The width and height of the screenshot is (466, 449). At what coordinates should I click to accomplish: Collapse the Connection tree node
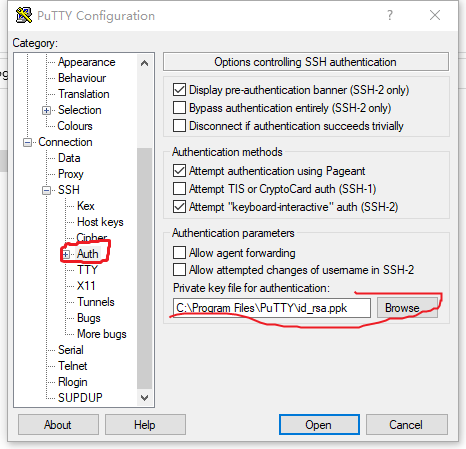tap(27, 142)
